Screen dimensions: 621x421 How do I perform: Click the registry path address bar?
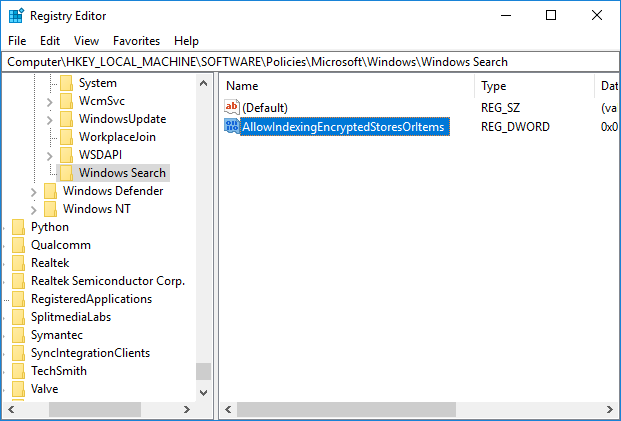pyautogui.click(x=310, y=62)
